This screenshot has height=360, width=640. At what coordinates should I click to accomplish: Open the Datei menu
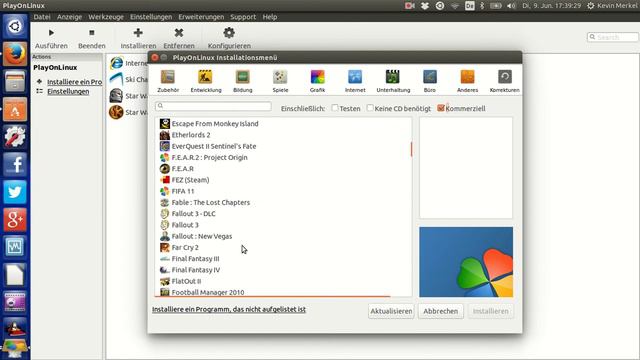click(42, 17)
